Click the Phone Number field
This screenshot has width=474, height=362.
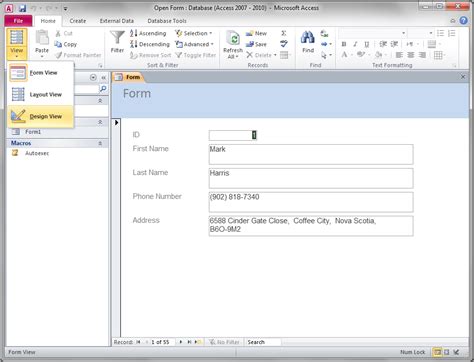[311, 202]
